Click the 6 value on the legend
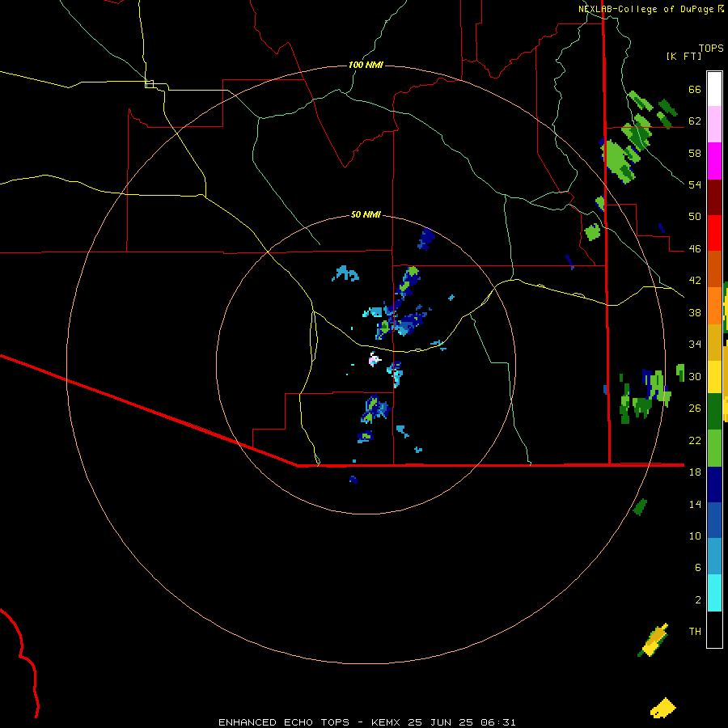 (697, 568)
